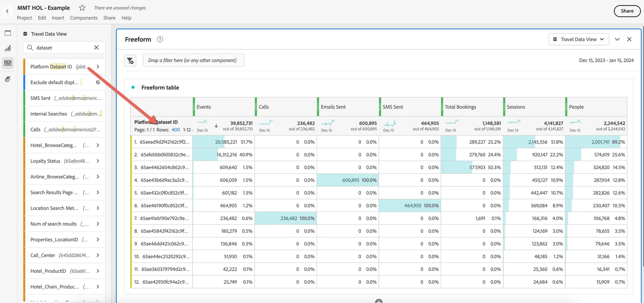Select the Total Bookings column header
This screenshot has width=644, height=303.
pyautogui.click(x=472, y=107)
